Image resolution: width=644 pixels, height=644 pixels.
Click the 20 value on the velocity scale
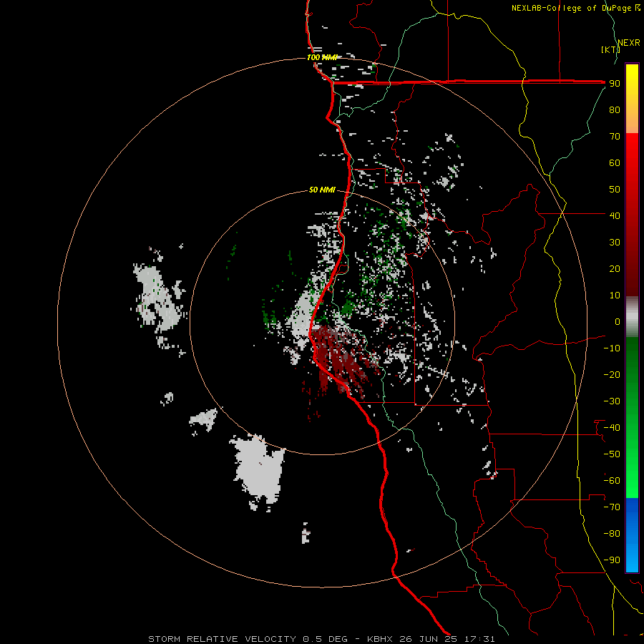click(615, 268)
